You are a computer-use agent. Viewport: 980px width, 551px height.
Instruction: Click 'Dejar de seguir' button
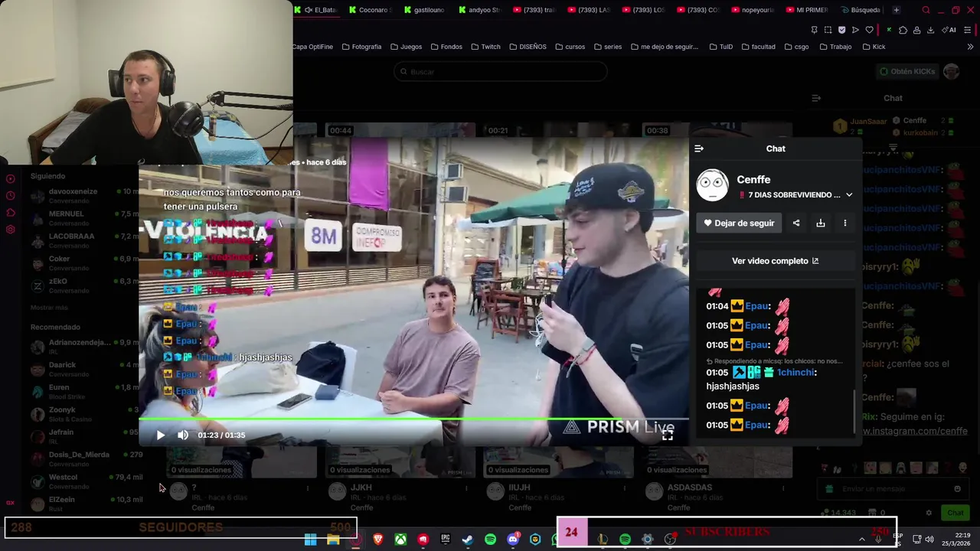pos(739,223)
